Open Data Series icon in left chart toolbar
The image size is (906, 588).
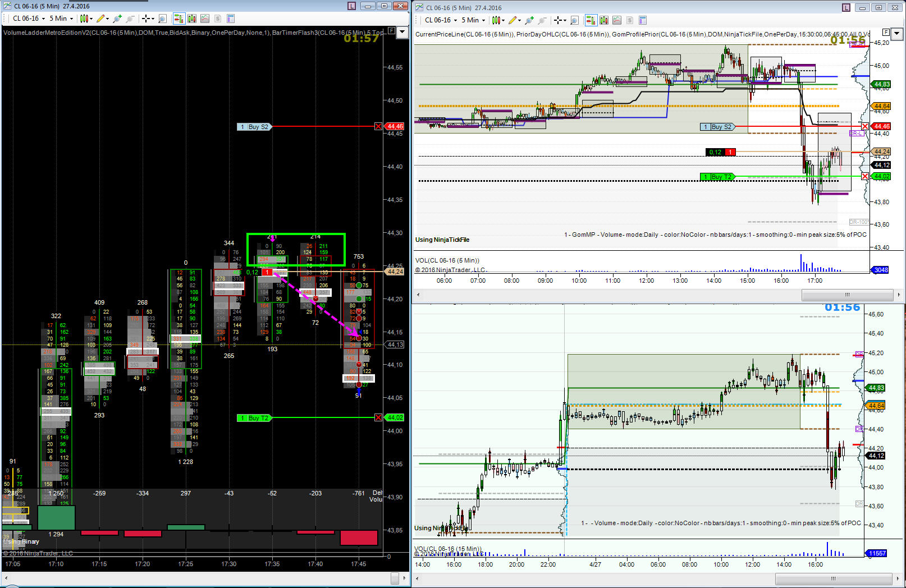[192, 19]
